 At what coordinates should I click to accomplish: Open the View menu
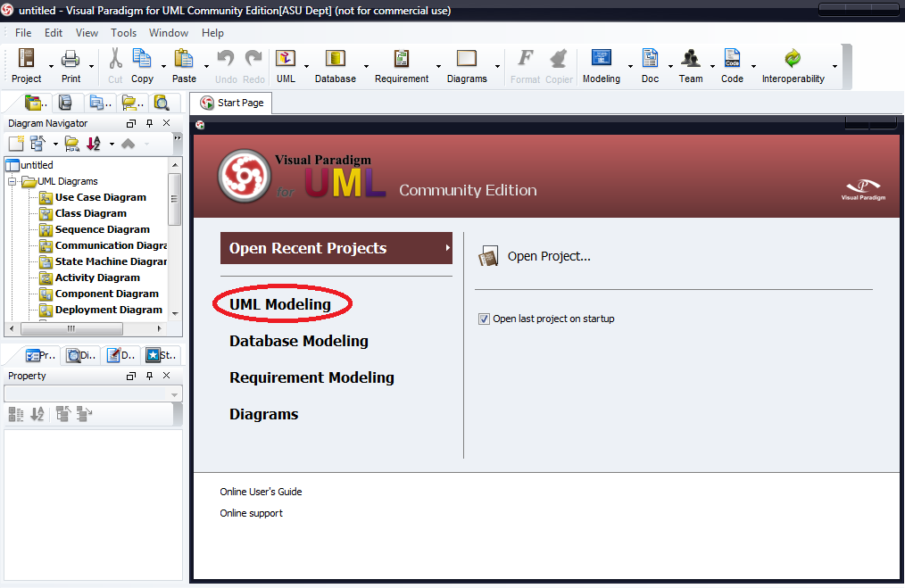point(87,33)
